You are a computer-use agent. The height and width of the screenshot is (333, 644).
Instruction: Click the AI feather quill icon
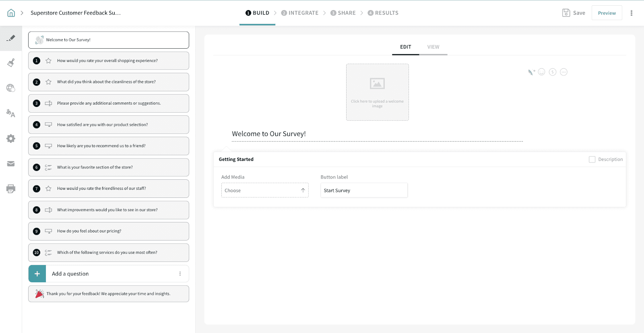(x=531, y=72)
